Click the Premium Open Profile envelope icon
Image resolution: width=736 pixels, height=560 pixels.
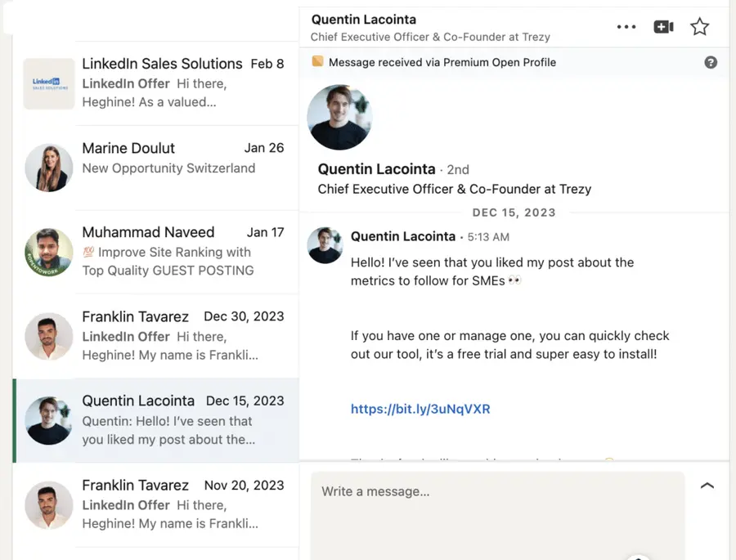click(x=318, y=62)
